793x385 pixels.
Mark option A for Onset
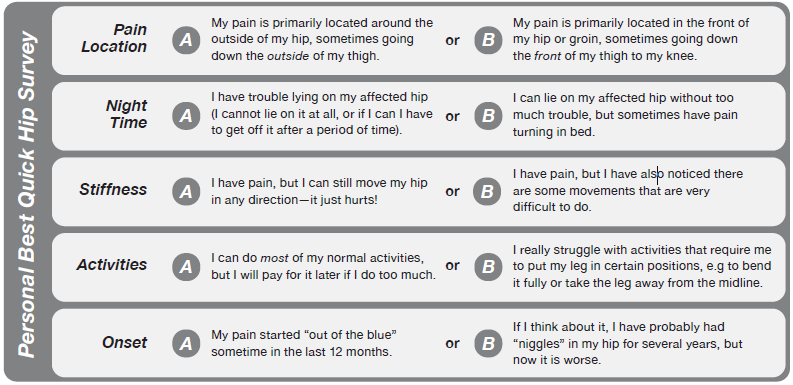(186, 344)
